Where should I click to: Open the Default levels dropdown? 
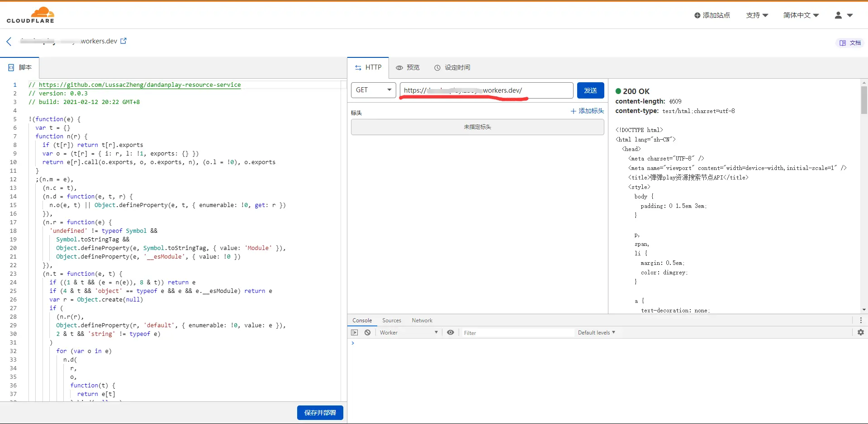[596, 333]
